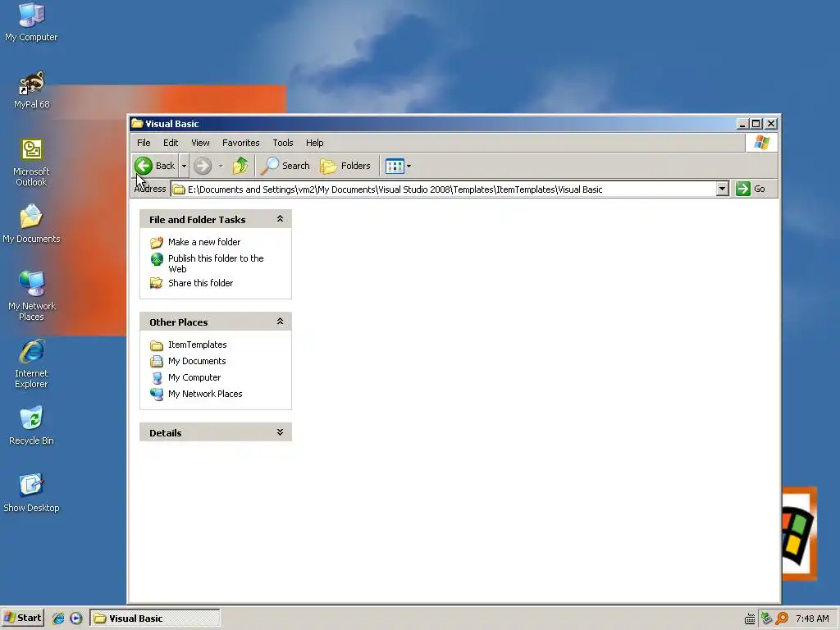Viewport: 840px width, 630px height.
Task: Click Make a new folder
Action: [x=204, y=242]
